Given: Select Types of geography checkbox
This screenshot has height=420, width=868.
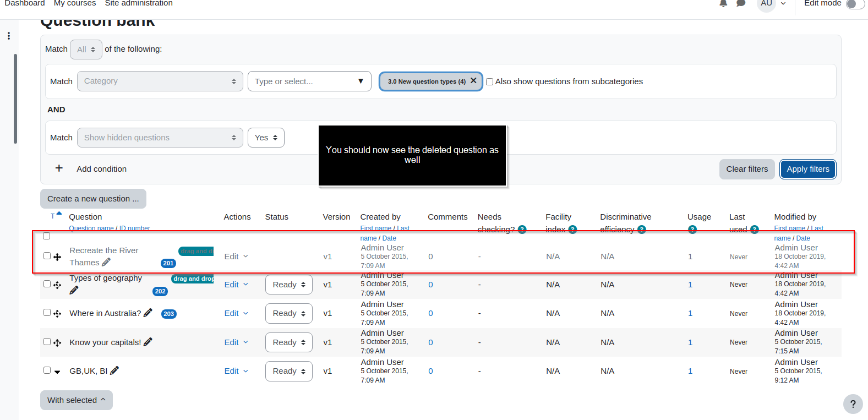Looking at the screenshot, I should [47, 284].
